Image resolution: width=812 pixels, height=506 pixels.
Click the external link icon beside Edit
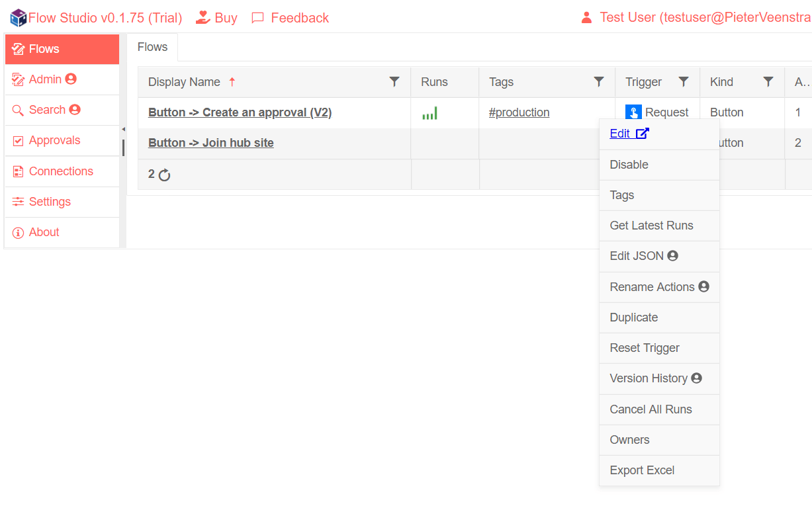pyautogui.click(x=642, y=134)
